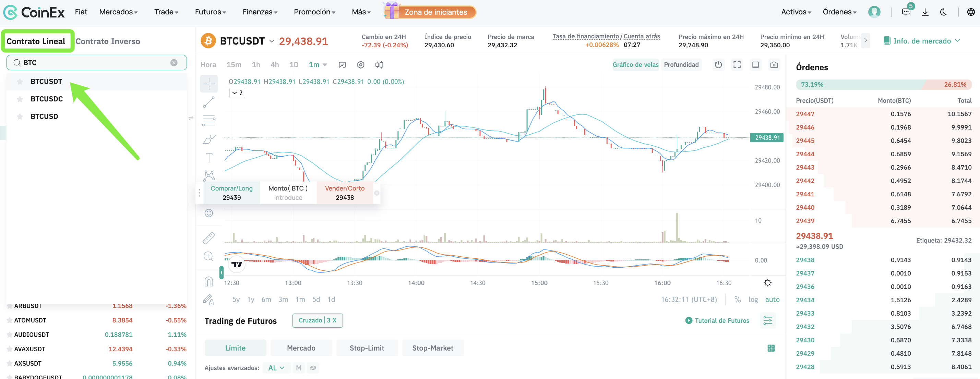Take a chart snapshot with camera
The height and width of the screenshot is (379, 980).
tap(774, 65)
